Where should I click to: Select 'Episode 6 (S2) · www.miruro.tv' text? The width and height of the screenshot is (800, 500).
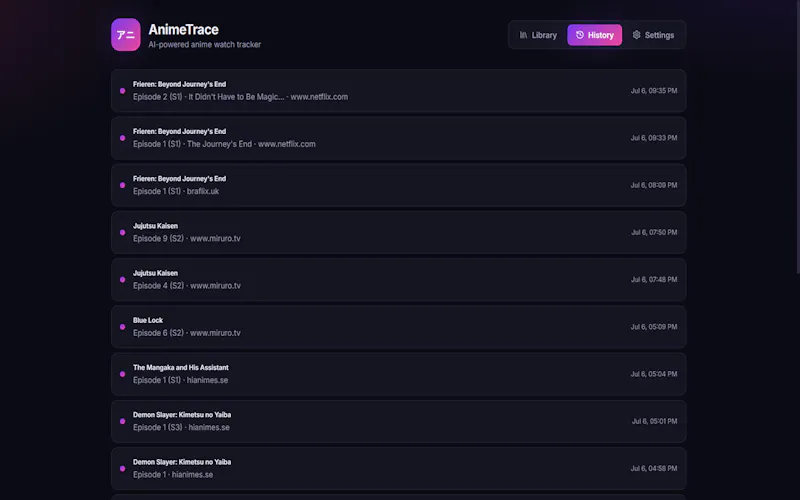(187, 333)
